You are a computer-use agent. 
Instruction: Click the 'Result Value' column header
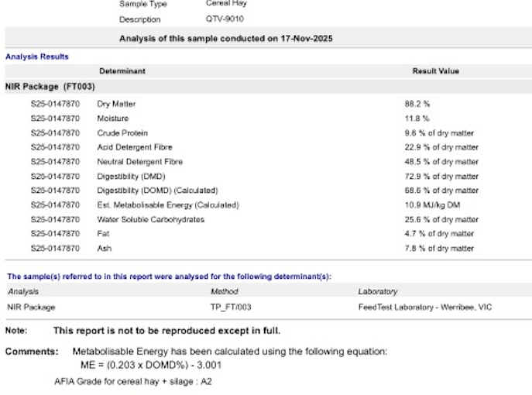tap(435, 71)
